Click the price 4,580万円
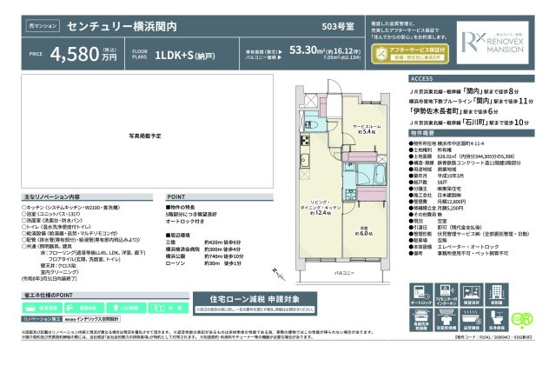The image size is (556, 392). click(83, 54)
